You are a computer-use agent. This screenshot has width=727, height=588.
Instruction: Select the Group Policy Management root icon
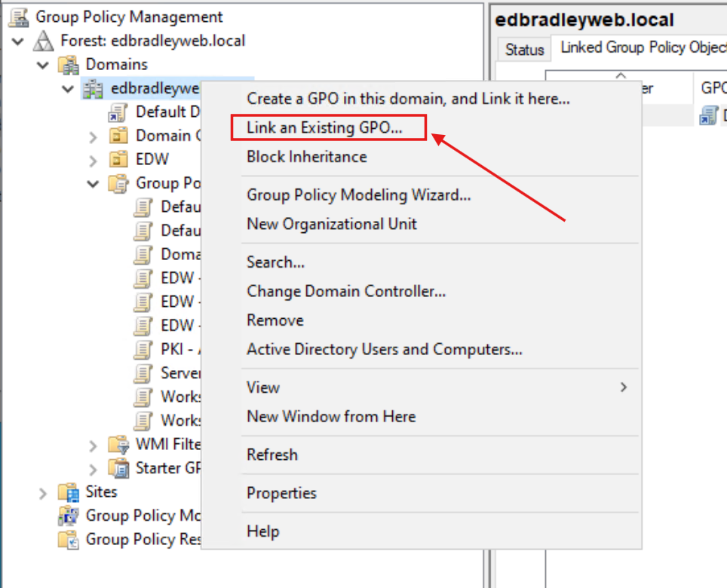pos(18,16)
